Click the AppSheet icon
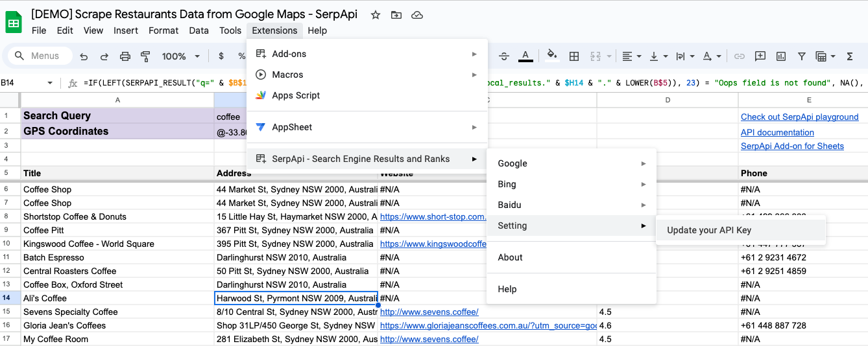Image resolution: width=868 pixels, height=346 pixels. (x=261, y=127)
